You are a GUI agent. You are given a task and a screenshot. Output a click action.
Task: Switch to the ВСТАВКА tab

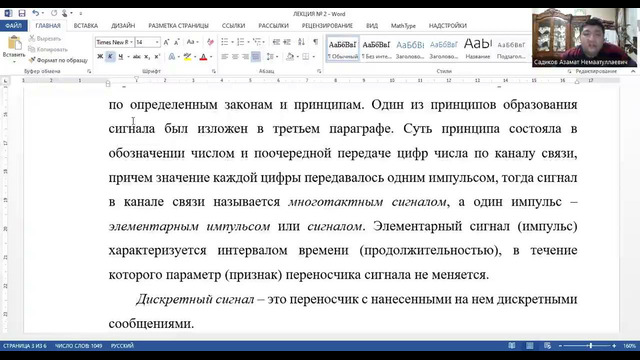(86, 26)
